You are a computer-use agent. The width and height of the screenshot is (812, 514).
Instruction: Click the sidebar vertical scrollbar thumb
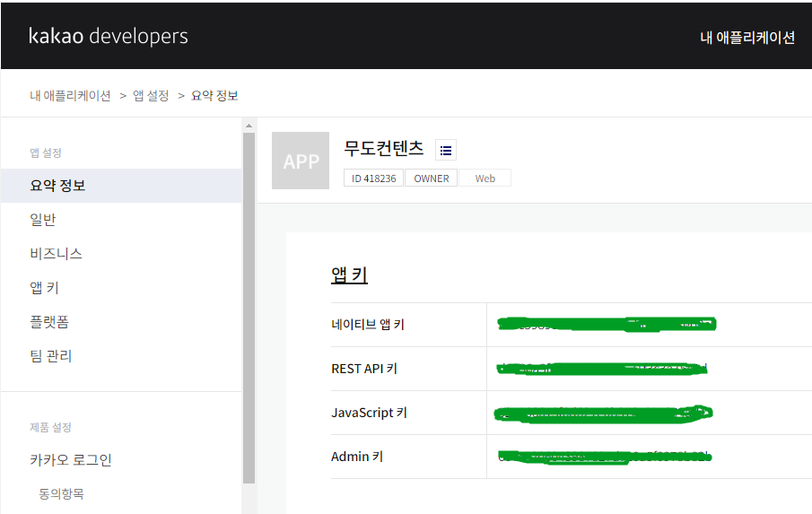click(x=249, y=308)
